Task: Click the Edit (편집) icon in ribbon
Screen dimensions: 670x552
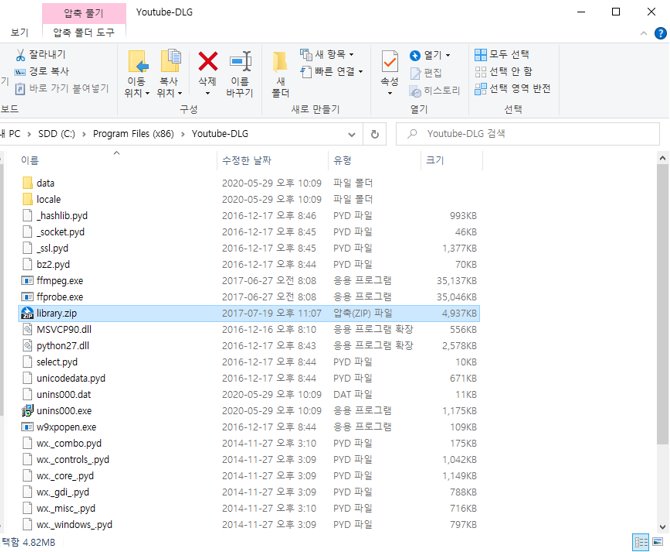Action: tap(415, 73)
